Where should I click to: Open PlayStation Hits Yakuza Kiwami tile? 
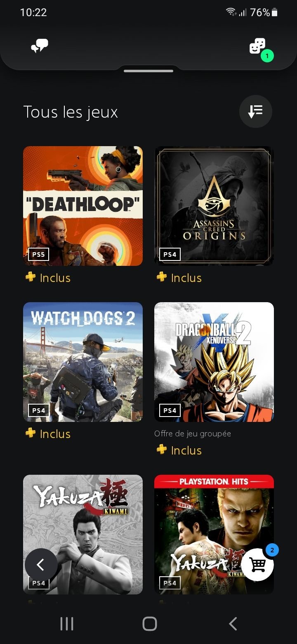214,535
